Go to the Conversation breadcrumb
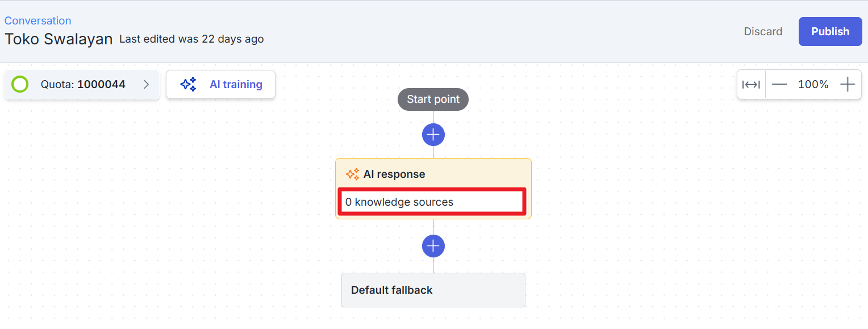This screenshot has height=329, width=868. click(37, 20)
